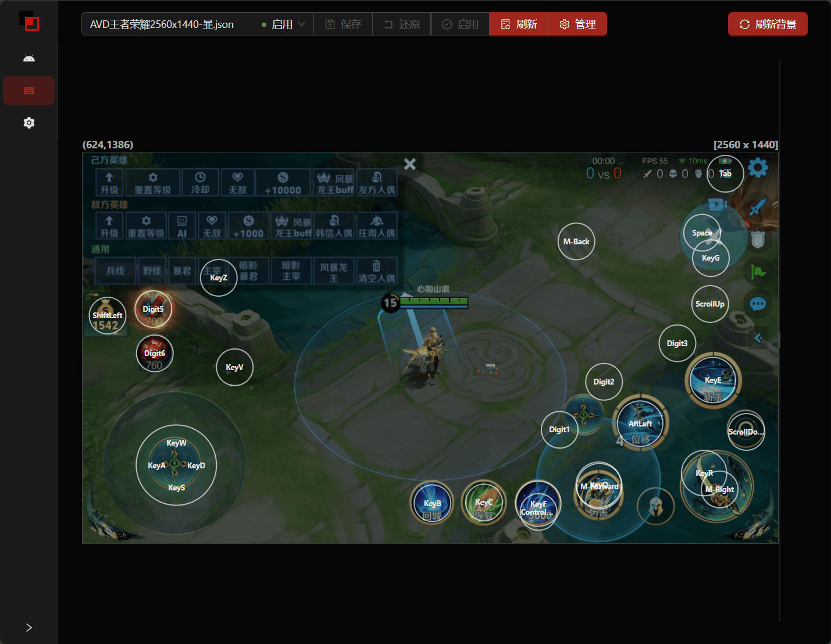Viewport: 831px width, 644px height.
Task: Click the red 刷新 refresh button
Action: click(519, 24)
